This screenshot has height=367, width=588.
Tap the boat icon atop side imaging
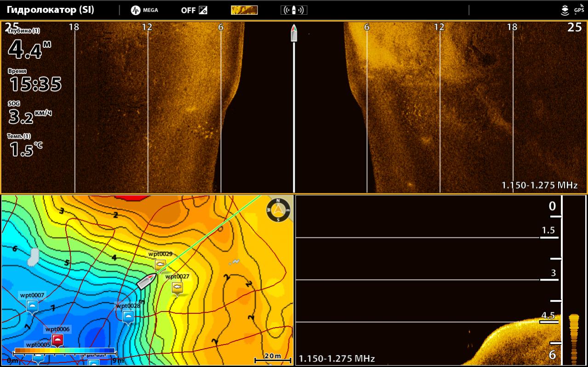294,33
